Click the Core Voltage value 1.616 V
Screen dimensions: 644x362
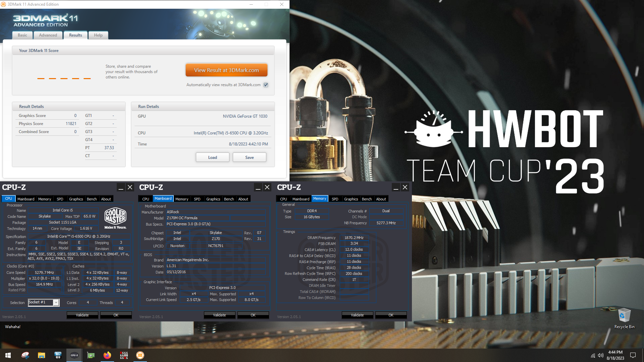coord(86,228)
